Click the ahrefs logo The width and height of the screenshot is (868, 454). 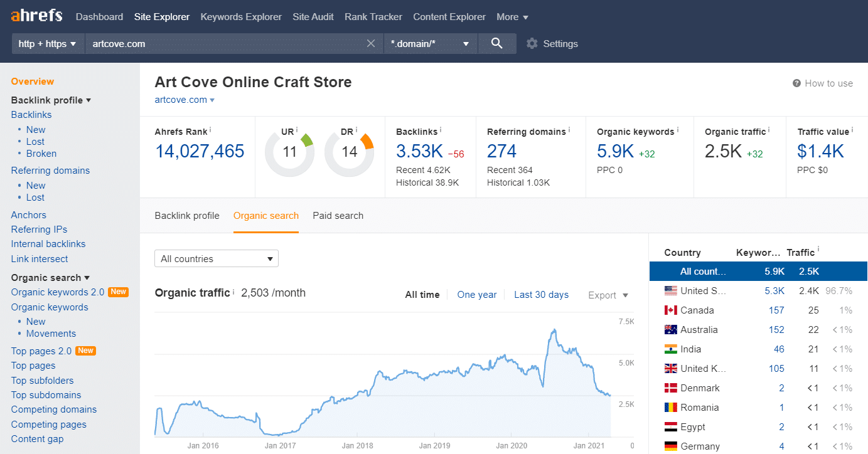[35, 15]
